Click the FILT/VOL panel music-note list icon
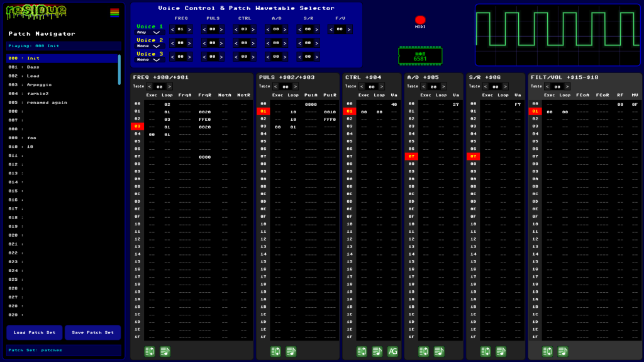Image resolution: width=644 pixels, height=362 pixels. tap(563, 351)
